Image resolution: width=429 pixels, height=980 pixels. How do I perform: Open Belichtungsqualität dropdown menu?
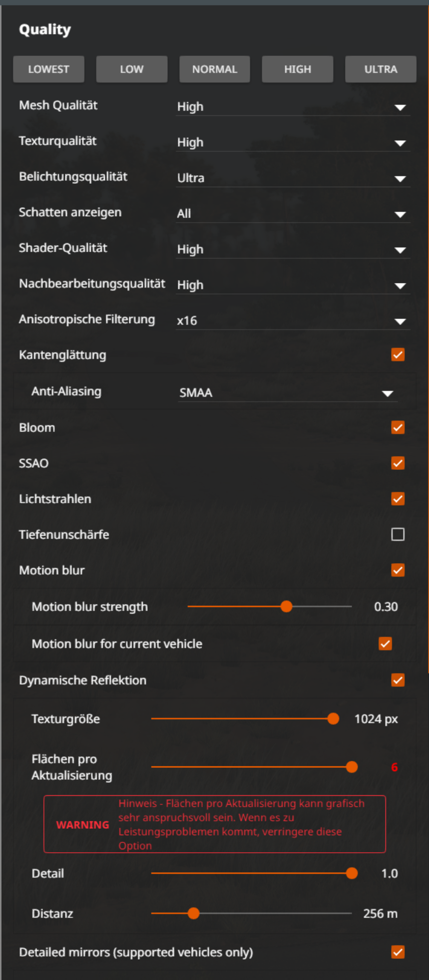click(293, 178)
